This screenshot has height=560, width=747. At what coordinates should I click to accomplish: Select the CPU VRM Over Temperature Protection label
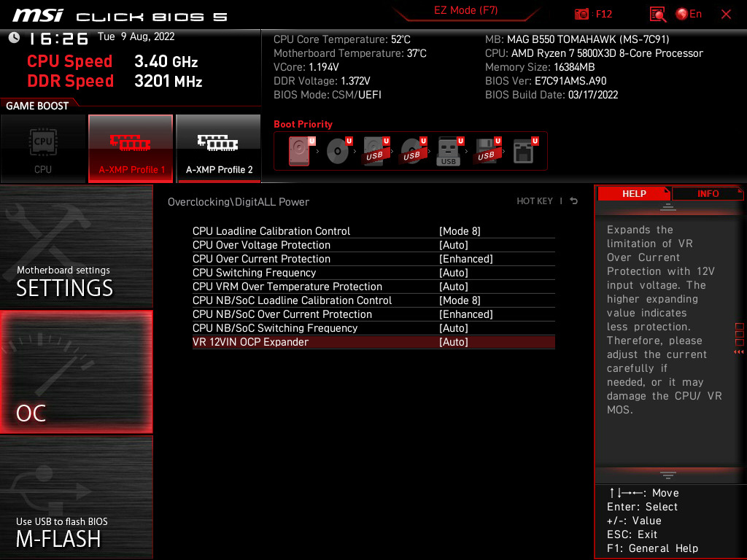(x=287, y=286)
